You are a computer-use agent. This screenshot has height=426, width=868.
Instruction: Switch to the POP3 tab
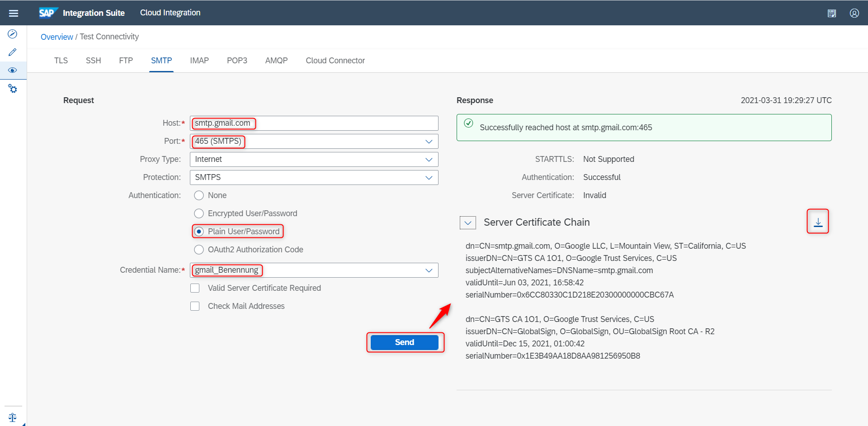click(x=237, y=61)
